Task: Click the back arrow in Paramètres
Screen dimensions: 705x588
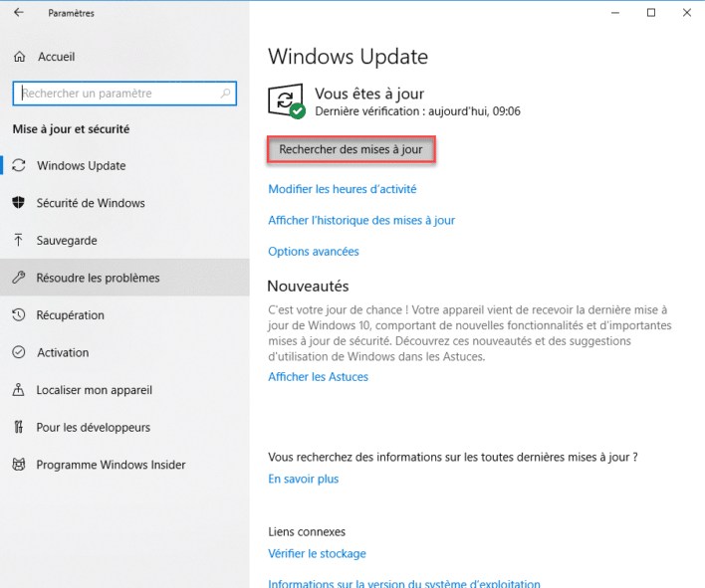Action: (x=18, y=13)
